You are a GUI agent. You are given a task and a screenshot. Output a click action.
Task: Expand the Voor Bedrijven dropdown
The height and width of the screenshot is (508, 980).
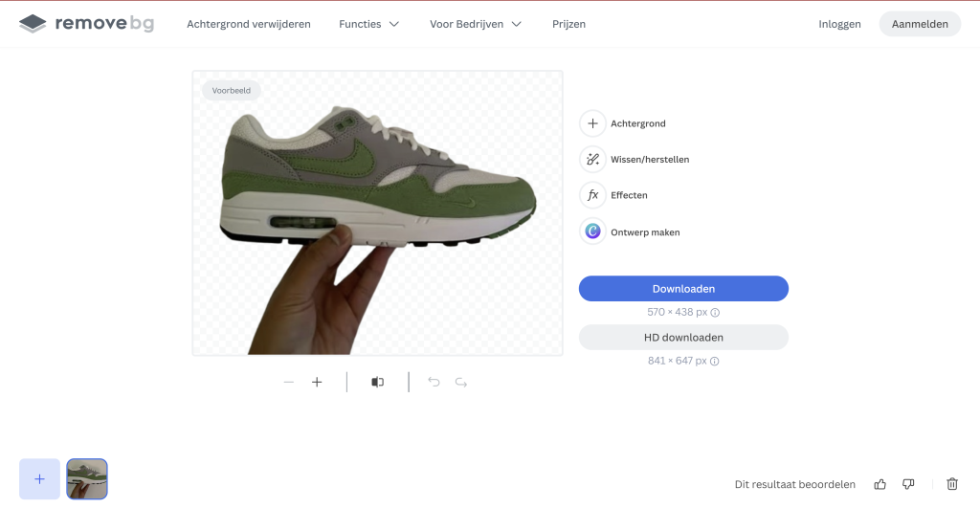point(476,24)
